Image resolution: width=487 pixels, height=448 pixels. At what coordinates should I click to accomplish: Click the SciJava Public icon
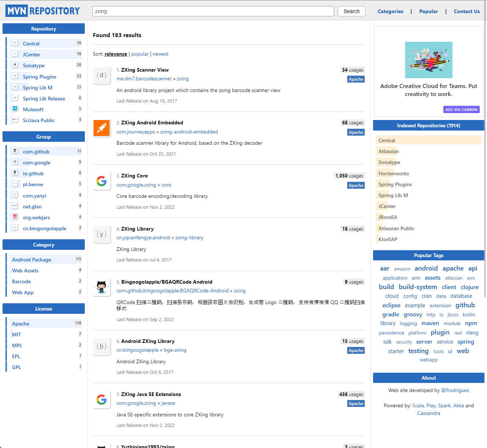[15, 120]
